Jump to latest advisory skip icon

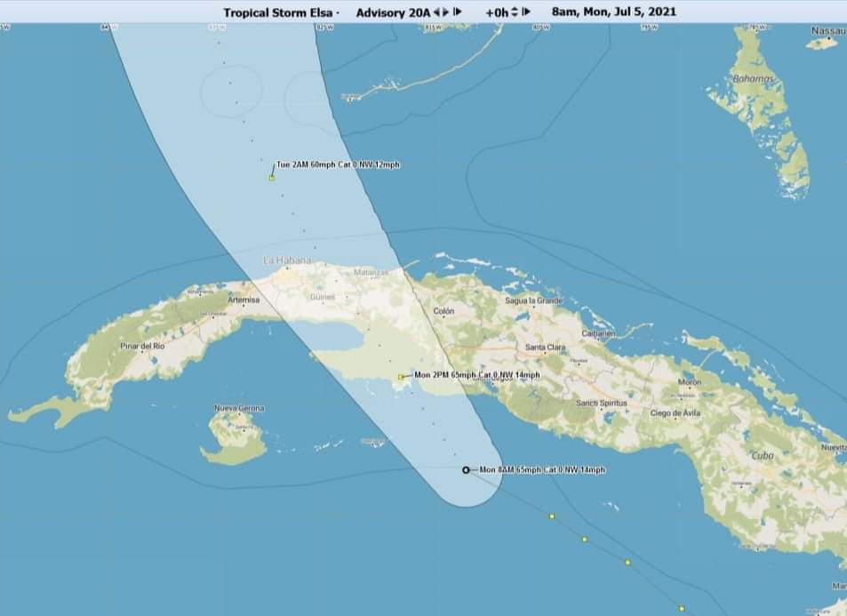pyautogui.click(x=458, y=12)
